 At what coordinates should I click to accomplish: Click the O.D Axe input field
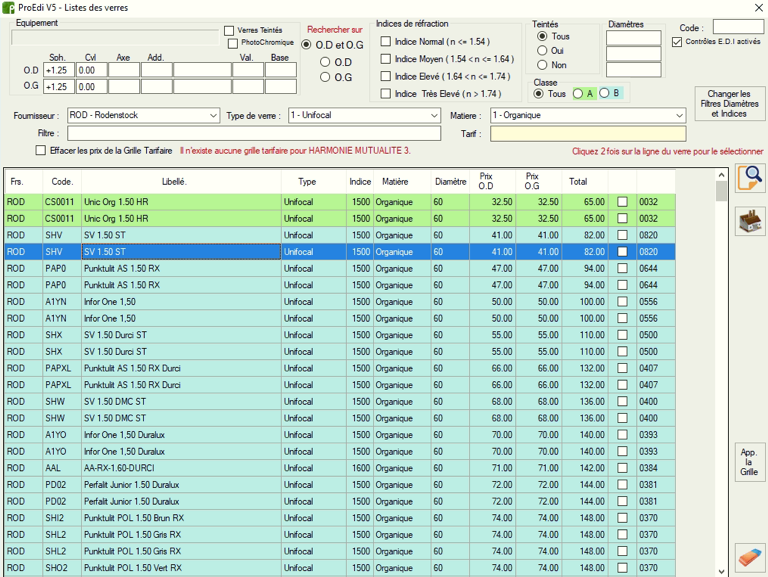(124, 71)
